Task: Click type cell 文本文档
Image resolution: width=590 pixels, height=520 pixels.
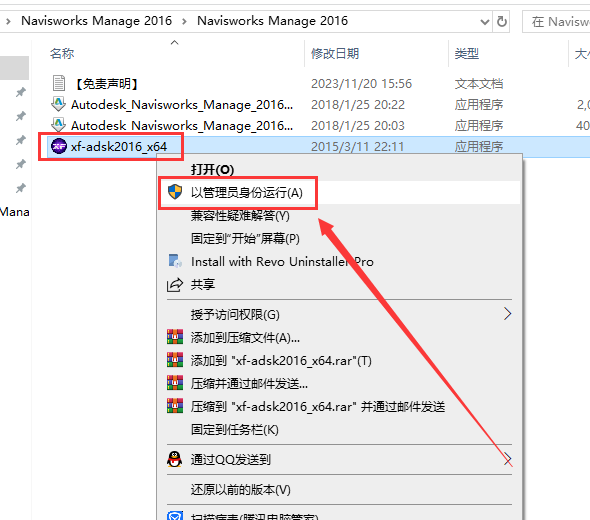Action: [479, 84]
